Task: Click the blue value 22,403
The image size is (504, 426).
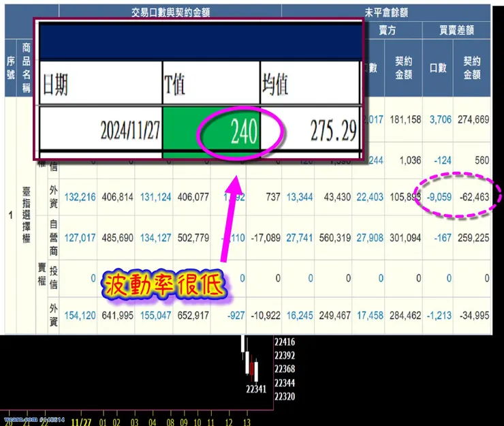Action: [370, 197]
